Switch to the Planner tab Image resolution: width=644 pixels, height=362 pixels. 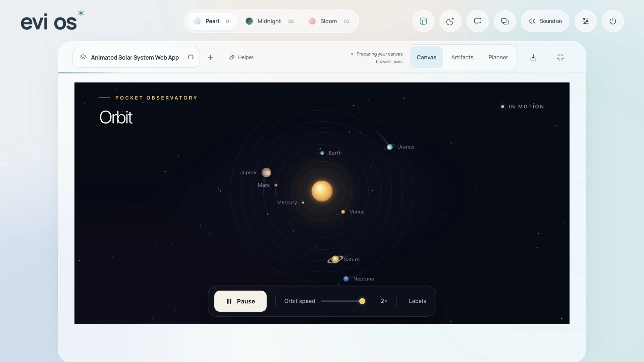[x=498, y=57]
